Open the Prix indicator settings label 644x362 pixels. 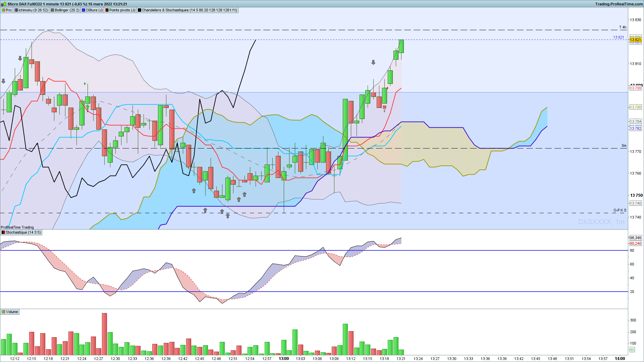pyautogui.click(x=7, y=10)
